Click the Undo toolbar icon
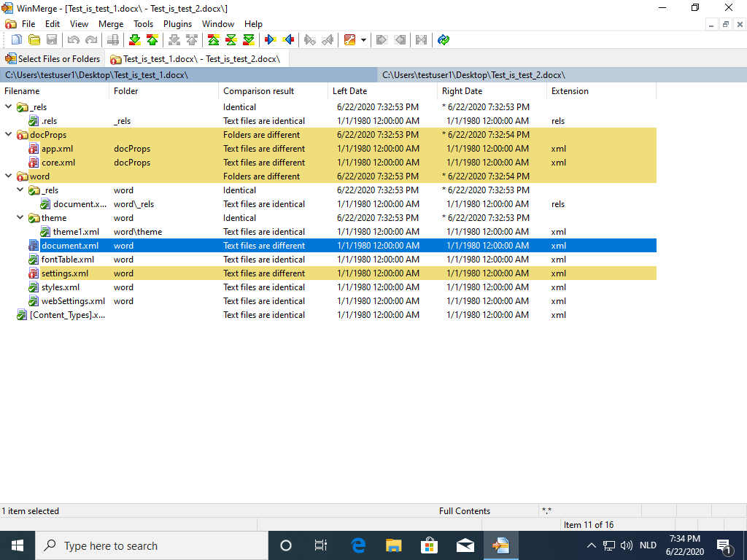The height and width of the screenshot is (560, 747). tap(74, 40)
